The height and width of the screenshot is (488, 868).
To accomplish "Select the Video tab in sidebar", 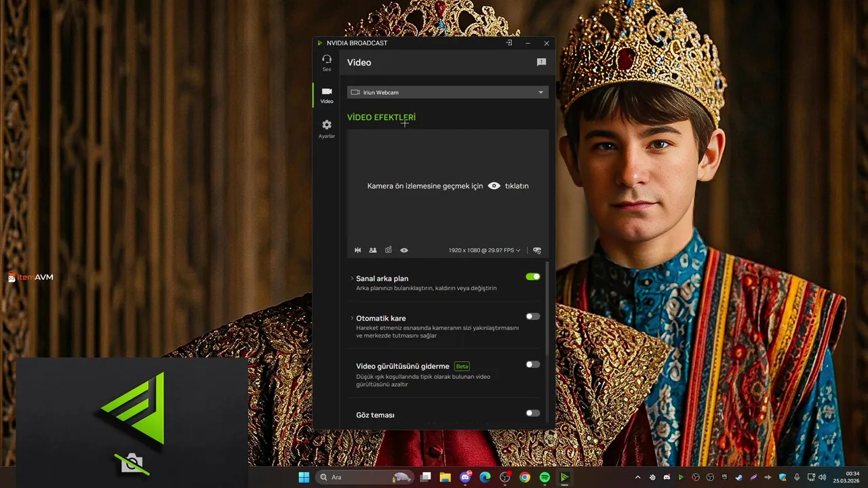I will (x=327, y=95).
